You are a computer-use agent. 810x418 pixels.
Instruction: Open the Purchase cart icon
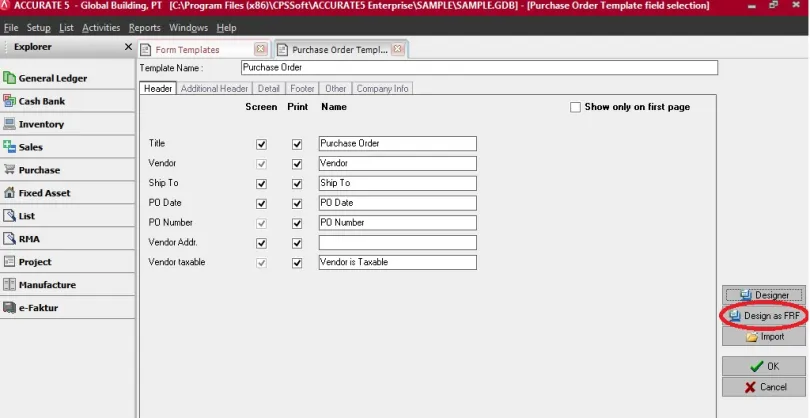click(x=10, y=170)
